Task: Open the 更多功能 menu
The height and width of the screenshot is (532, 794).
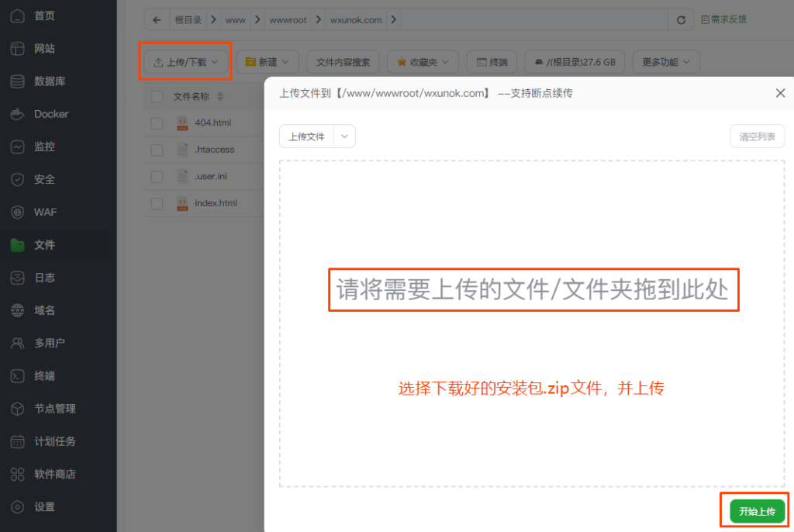Action: [x=665, y=61]
